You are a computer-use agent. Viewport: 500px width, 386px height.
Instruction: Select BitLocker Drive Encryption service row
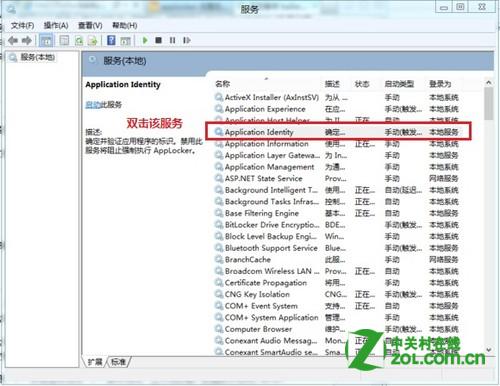337,225
